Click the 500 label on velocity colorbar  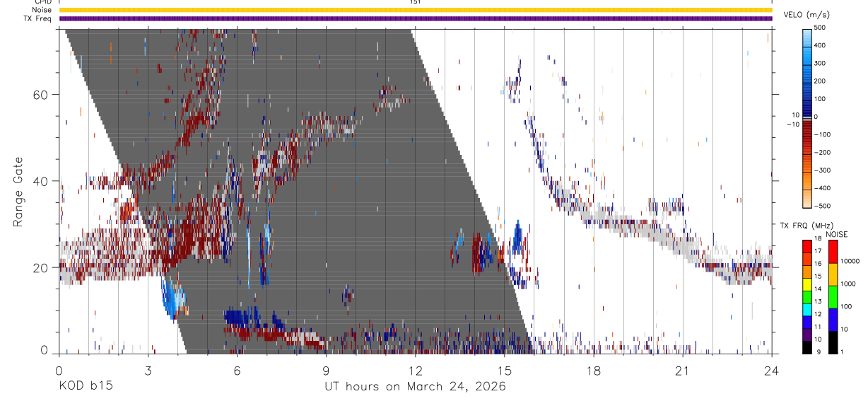pos(820,28)
